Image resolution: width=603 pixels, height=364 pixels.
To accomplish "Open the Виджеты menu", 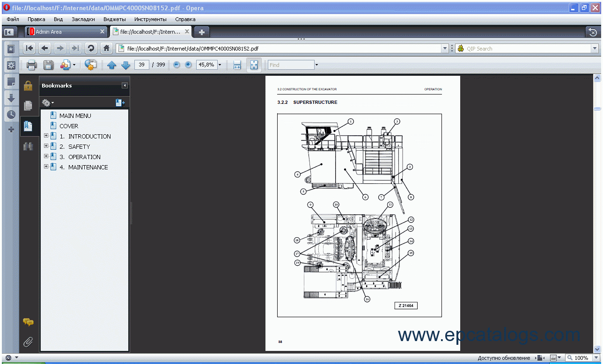I will point(115,19).
